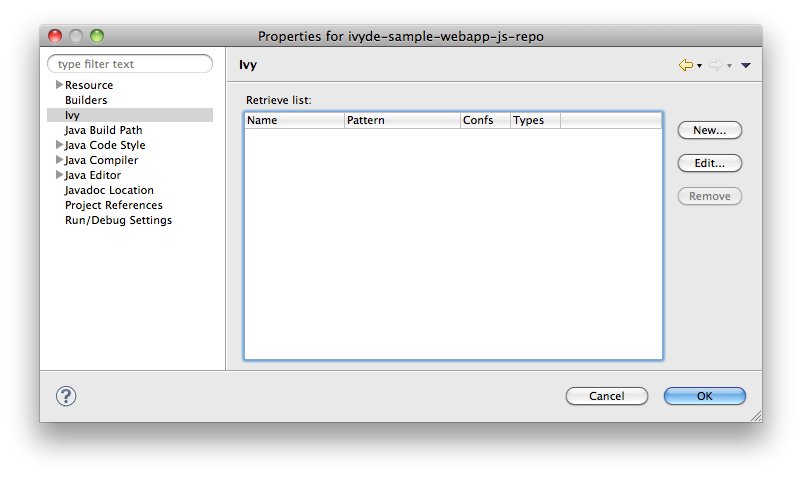
Task: Click the Pattern column header
Action: 400,121
